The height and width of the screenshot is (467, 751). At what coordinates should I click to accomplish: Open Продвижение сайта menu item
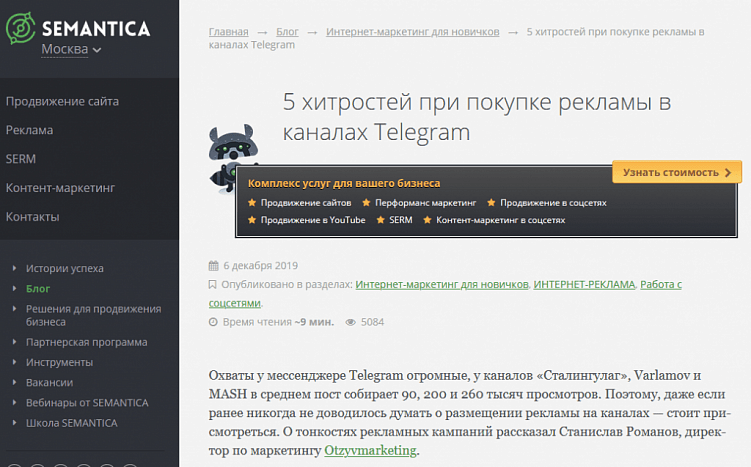point(62,102)
